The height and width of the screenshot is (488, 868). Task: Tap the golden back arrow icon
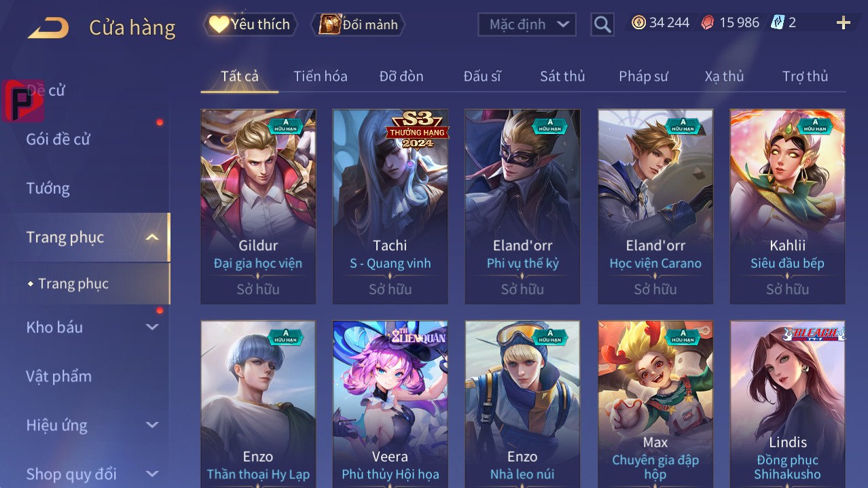click(48, 28)
